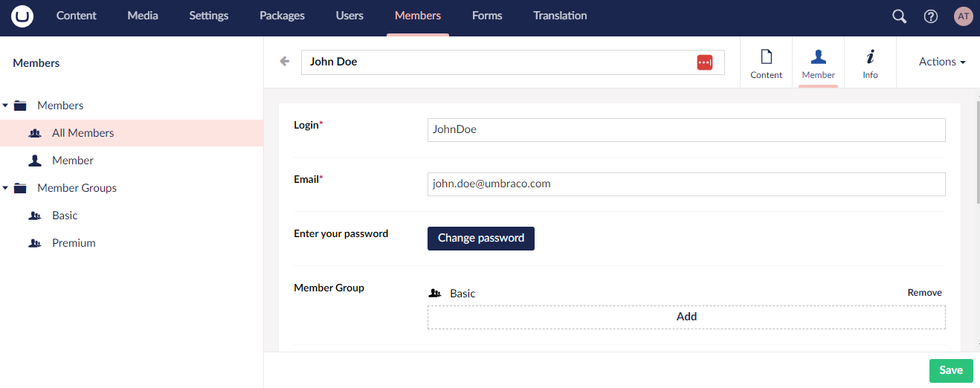Open the search magnifier icon
The image size is (980, 388).
(899, 16)
